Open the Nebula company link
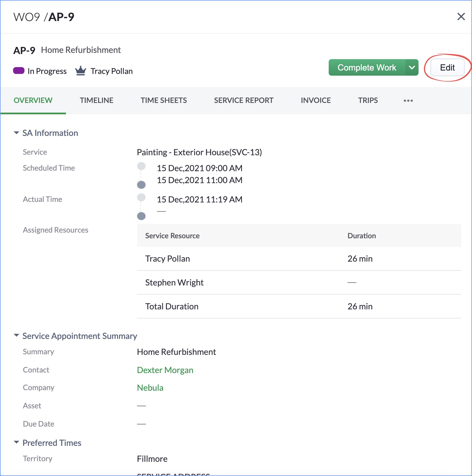472x476 pixels. pyautogui.click(x=150, y=388)
